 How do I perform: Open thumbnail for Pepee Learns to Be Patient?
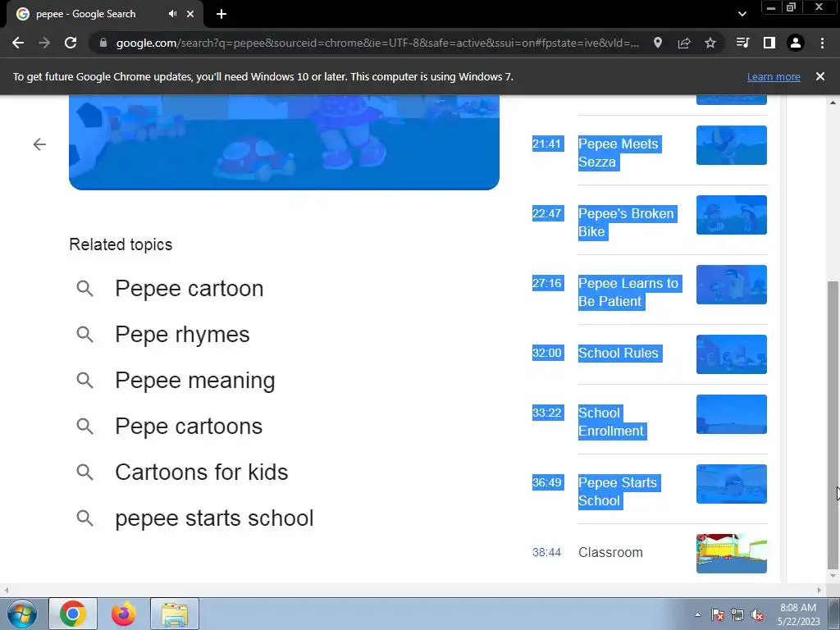731,285
